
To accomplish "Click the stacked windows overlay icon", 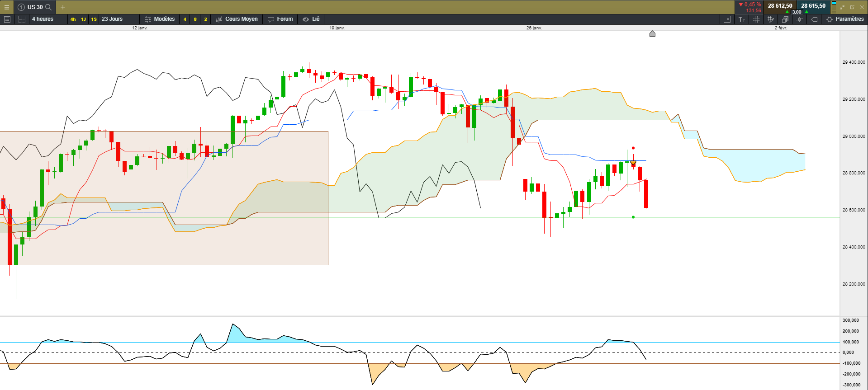I will click(785, 19).
